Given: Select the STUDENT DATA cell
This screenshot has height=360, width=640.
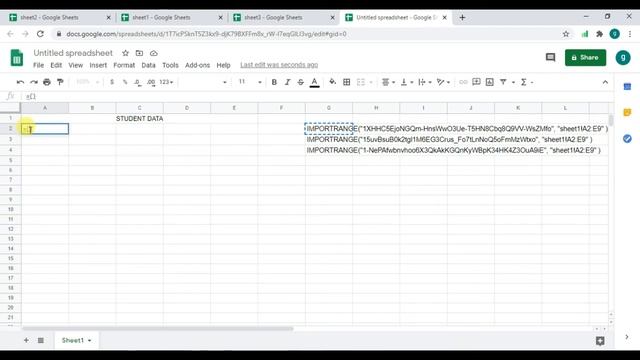Looking at the screenshot, I should 140,118.
